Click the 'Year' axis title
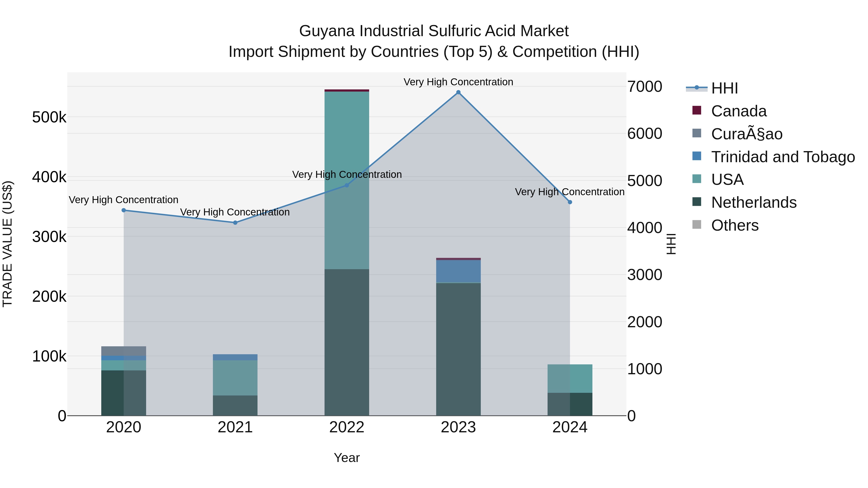 click(x=347, y=458)
